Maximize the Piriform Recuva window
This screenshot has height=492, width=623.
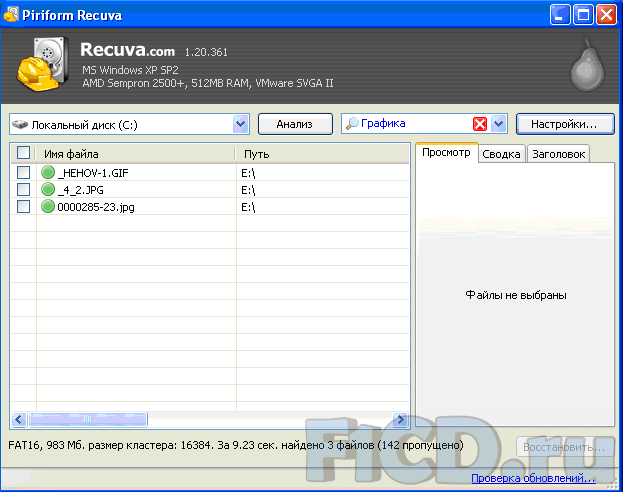(x=583, y=15)
